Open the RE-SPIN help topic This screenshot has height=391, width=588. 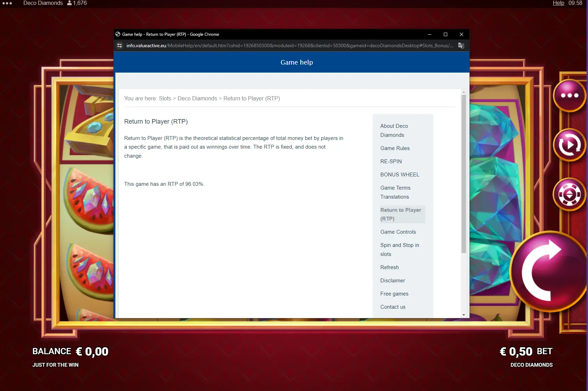point(391,161)
